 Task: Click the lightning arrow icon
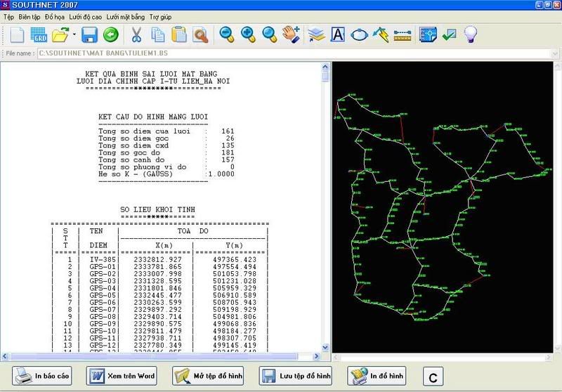(381, 34)
